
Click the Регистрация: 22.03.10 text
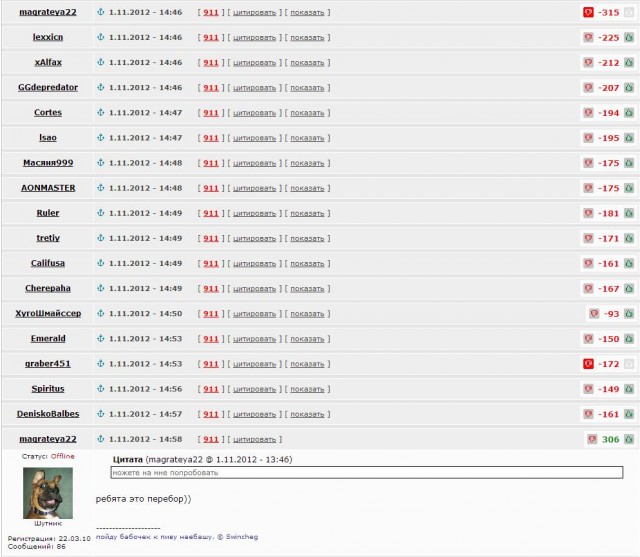coord(49,539)
